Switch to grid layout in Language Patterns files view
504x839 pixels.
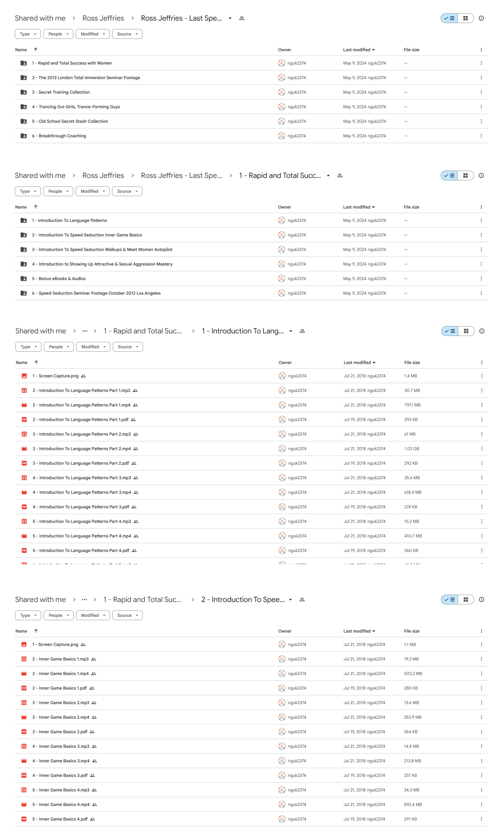click(x=466, y=331)
